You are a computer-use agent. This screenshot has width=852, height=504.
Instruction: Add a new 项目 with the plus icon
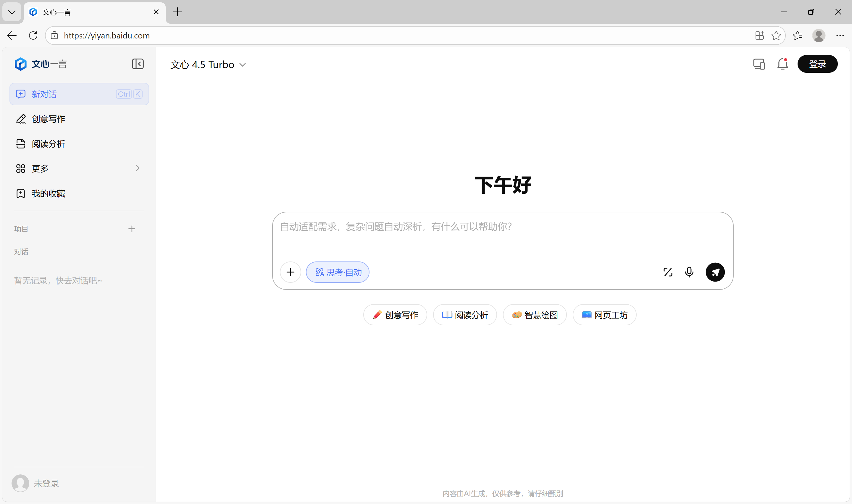[132, 229]
